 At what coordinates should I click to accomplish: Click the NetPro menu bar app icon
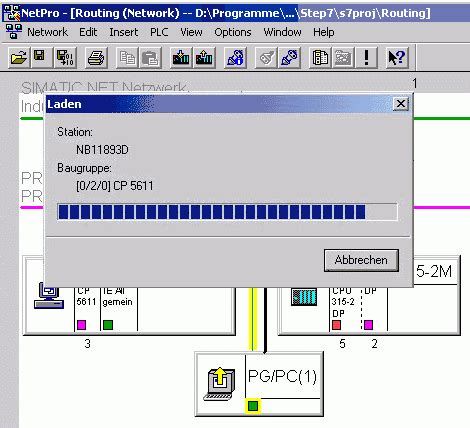point(14,32)
